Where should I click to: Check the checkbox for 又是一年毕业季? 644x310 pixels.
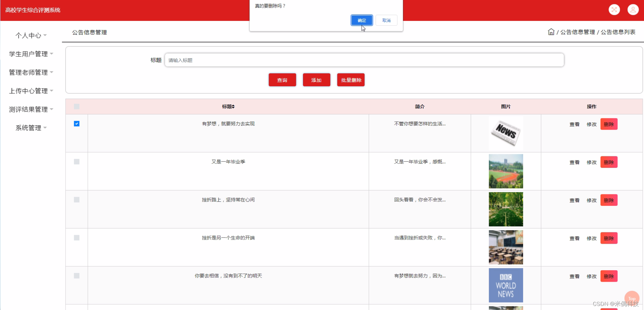click(77, 162)
